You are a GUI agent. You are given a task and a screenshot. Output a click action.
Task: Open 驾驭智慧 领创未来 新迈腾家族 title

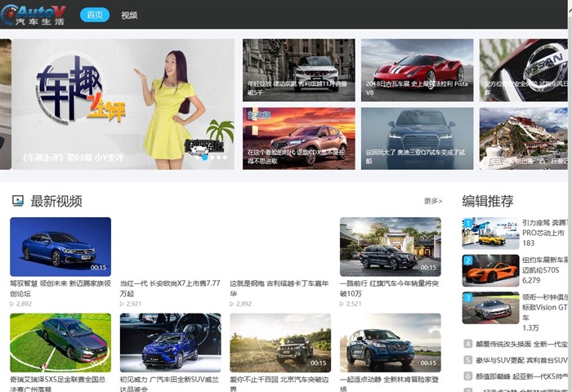click(60, 288)
